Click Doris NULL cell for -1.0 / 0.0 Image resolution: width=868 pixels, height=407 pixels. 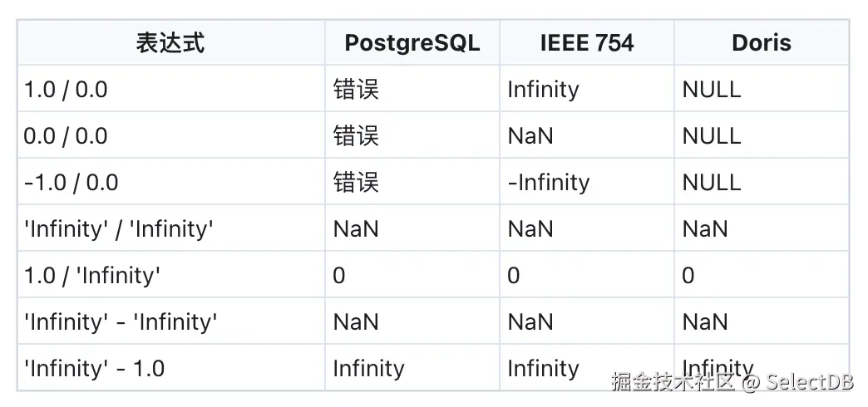(x=711, y=183)
